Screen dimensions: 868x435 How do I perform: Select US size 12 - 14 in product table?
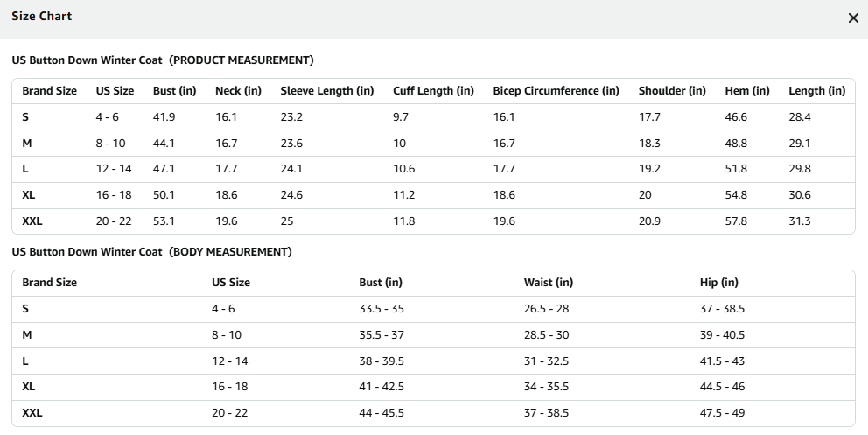(x=114, y=169)
